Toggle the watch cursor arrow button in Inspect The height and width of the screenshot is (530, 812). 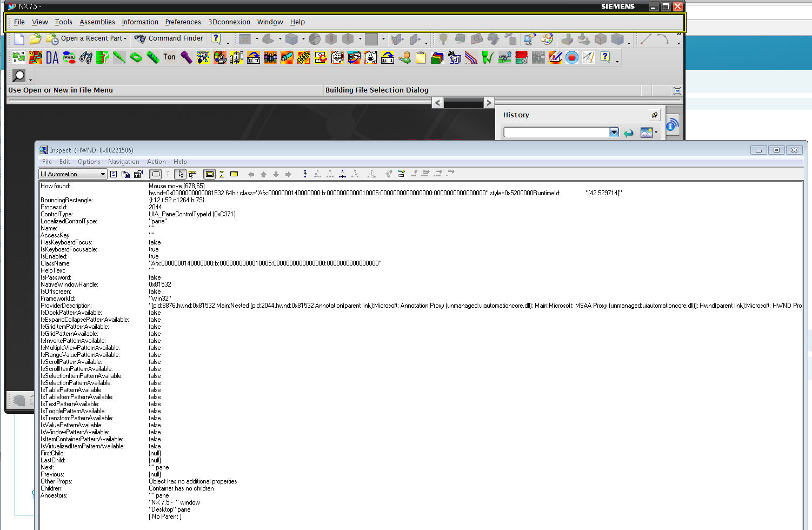click(181, 174)
